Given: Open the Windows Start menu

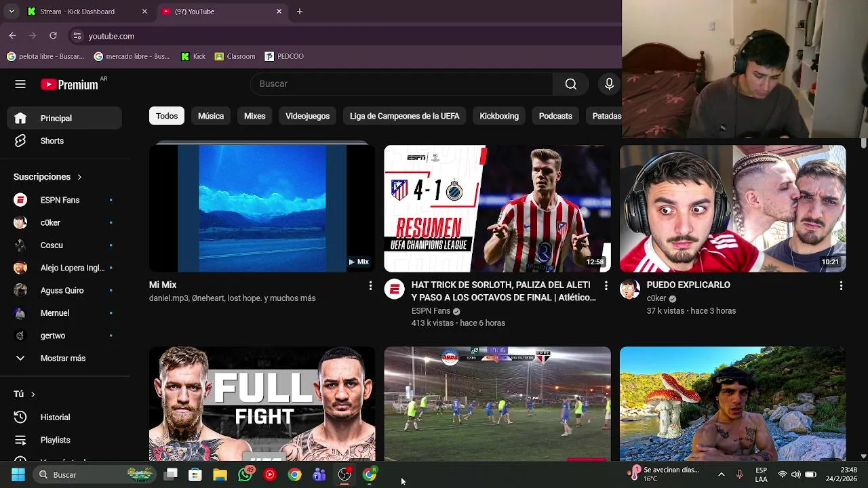Looking at the screenshot, I should (18, 474).
